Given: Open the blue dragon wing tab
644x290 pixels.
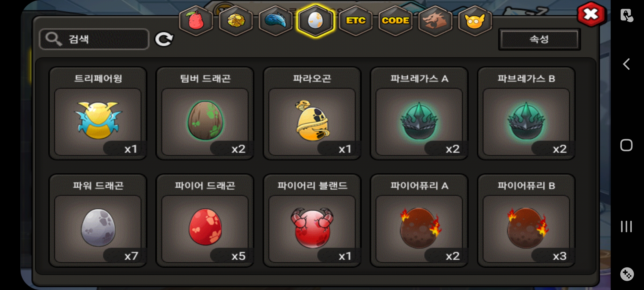Looking at the screenshot, I should click(276, 21).
